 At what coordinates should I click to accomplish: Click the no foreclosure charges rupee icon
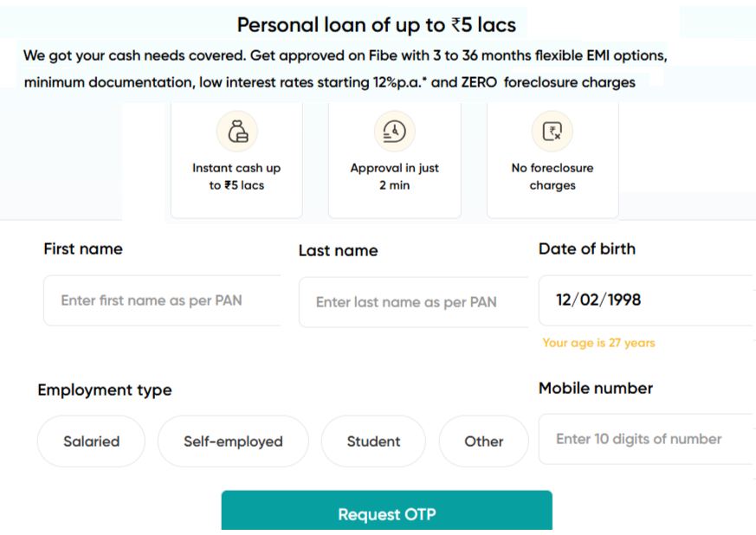click(x=552, y=132)
